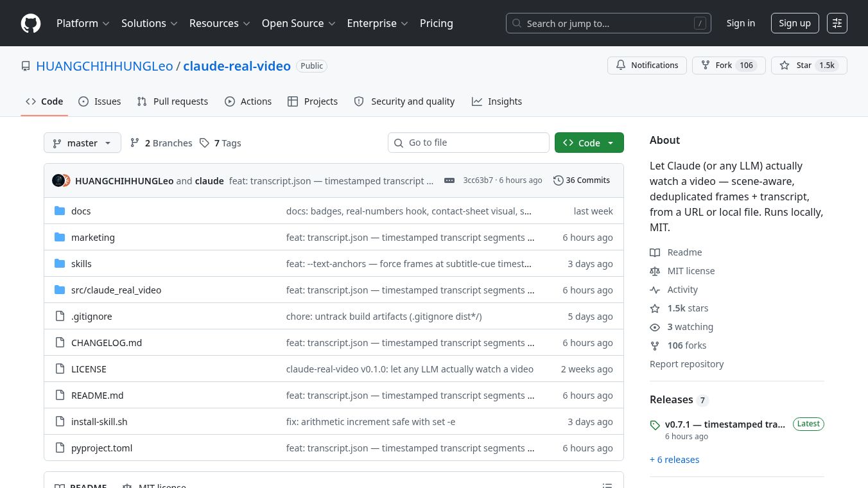Open the 2 Branches link
The image size is (868, 488).
161,143
